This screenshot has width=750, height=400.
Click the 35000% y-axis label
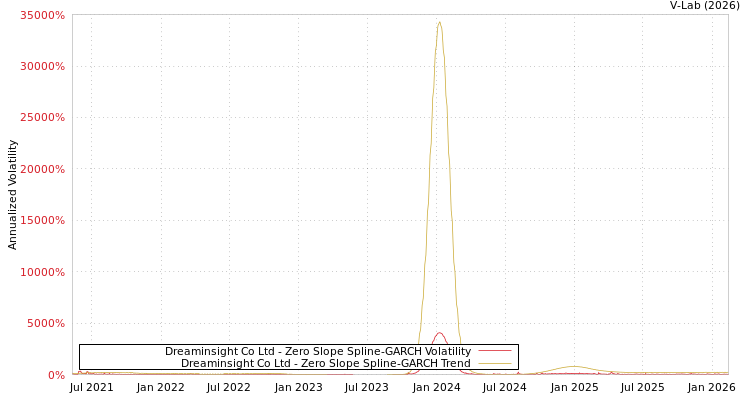click(42, 15)
